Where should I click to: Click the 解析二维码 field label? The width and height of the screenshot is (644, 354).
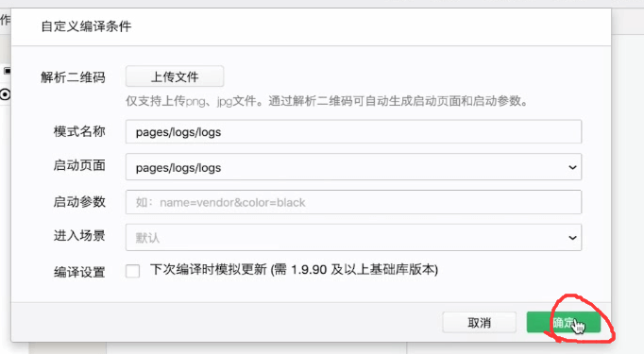click(x=73, y=77)
